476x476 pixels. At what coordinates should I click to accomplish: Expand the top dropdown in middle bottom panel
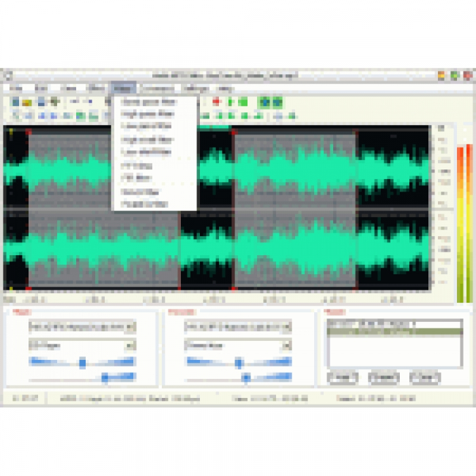pos(287,327)
